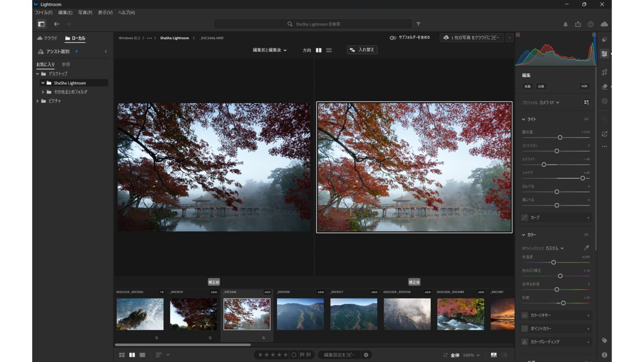
Task: Open the Crop and rotate tool
Action: click(x=604, y=72)
